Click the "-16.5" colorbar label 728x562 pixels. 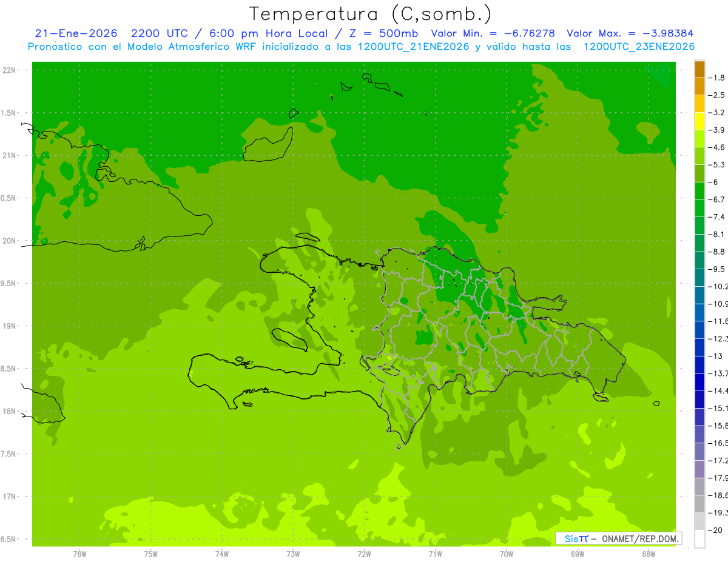(x=718, y=443)
